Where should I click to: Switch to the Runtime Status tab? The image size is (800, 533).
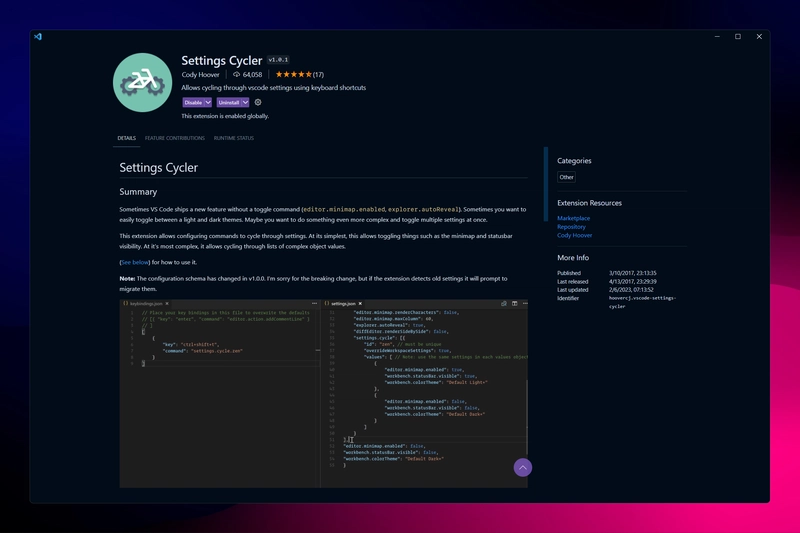pyautogui.click(x=234, y=138)
